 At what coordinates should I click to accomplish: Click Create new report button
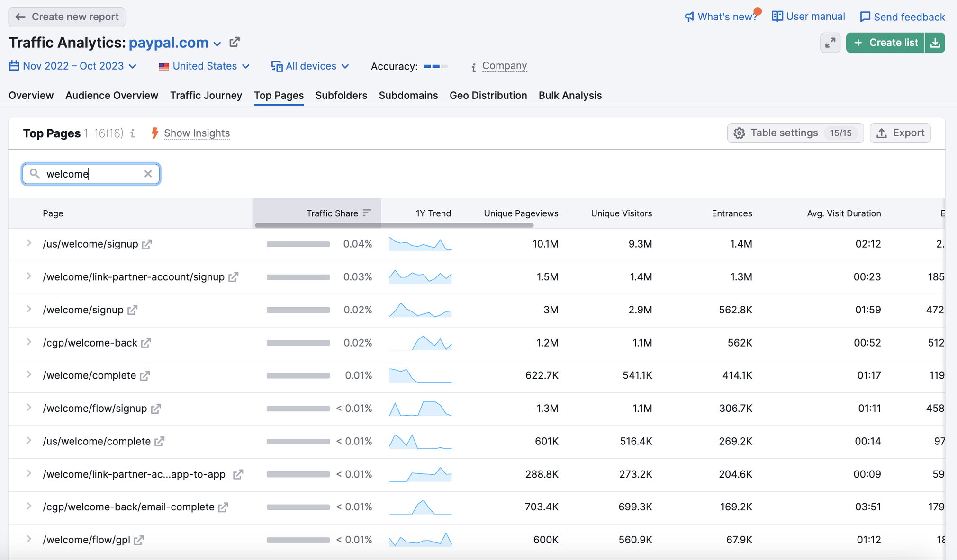[x=67, y=17]
